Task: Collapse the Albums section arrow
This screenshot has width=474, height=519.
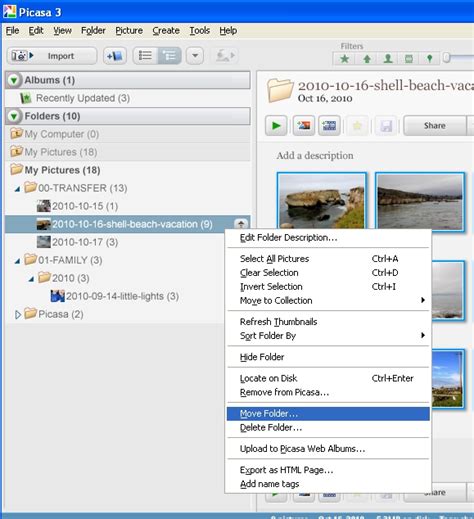Action: click(x=14, y=80)
